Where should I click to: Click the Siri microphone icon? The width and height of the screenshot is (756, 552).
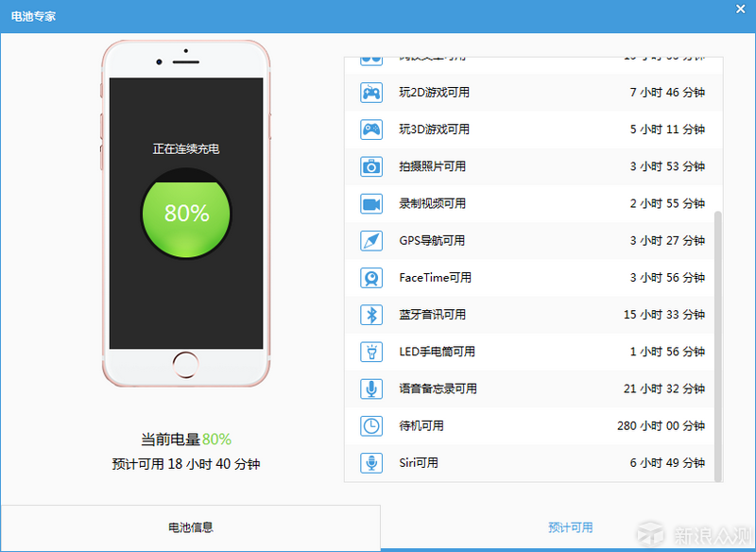(x=371, y=463)
